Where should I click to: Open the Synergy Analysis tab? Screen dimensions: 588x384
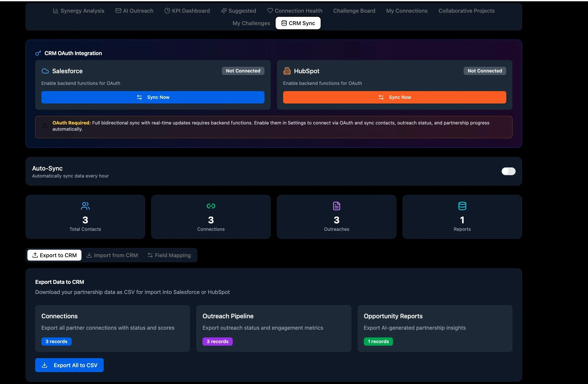pyautogui.click(x=79, y=11)
